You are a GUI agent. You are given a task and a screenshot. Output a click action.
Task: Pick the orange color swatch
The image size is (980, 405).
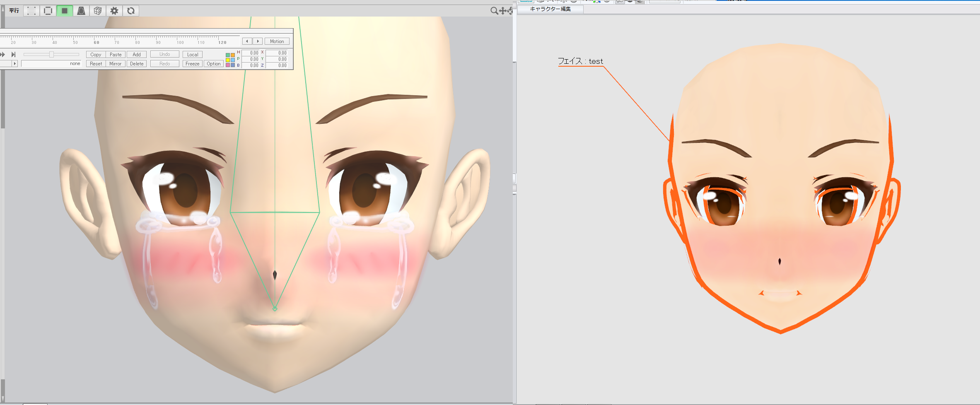click(233, 55)
